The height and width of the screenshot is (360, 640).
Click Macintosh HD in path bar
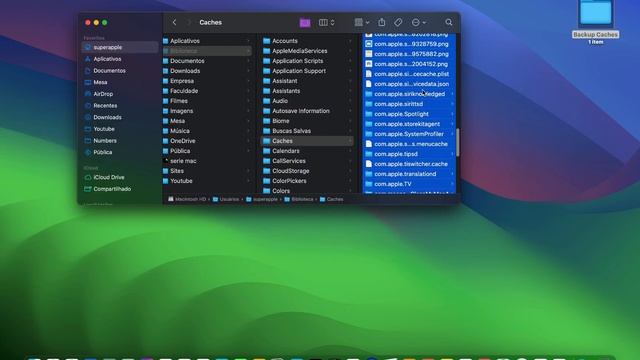click(x=187, y=199)
